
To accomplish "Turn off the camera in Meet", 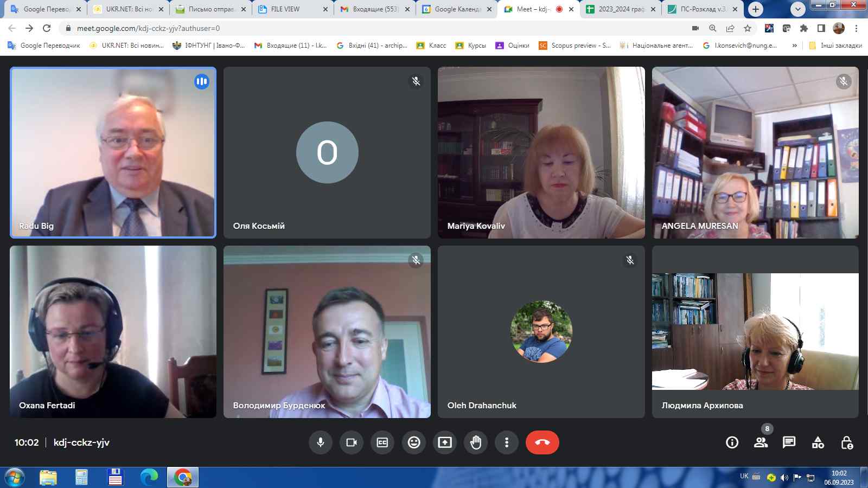I will click(x=352, y=442).
